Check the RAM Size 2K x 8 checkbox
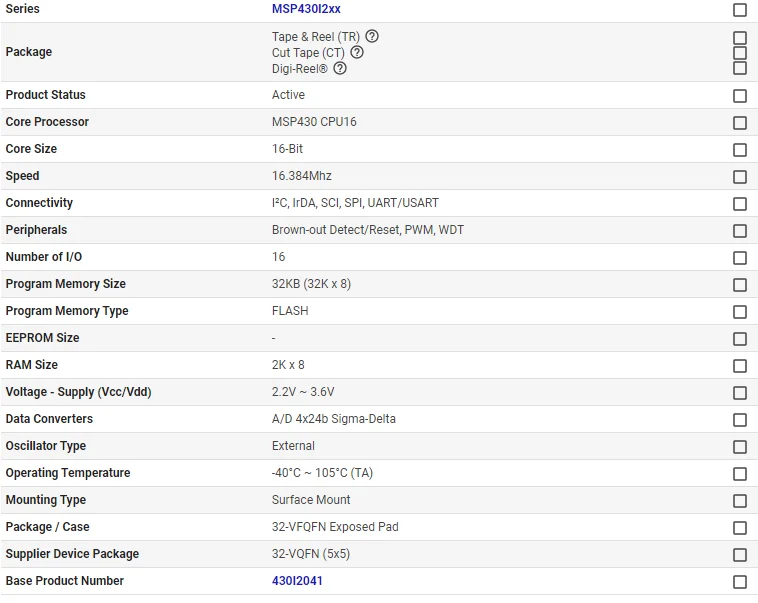Image resolution: width=758 pixels, height=603 pixels. click(740, 366)
